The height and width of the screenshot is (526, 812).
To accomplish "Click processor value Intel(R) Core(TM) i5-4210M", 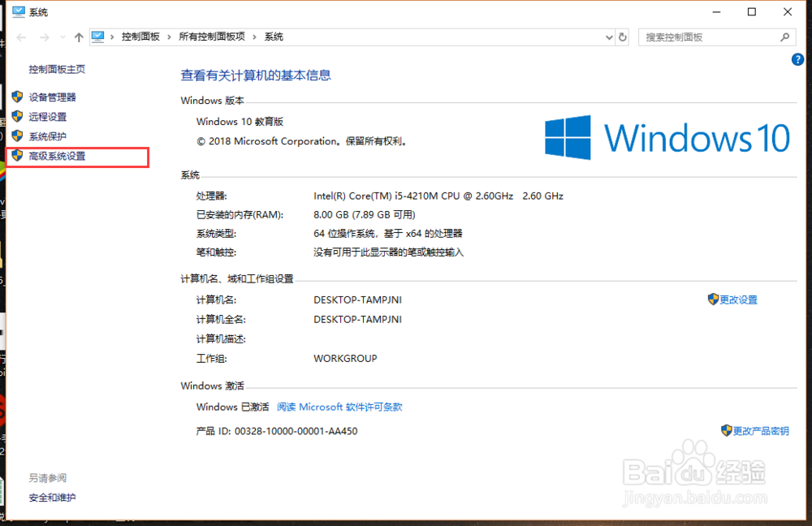I will pos(438,196).
